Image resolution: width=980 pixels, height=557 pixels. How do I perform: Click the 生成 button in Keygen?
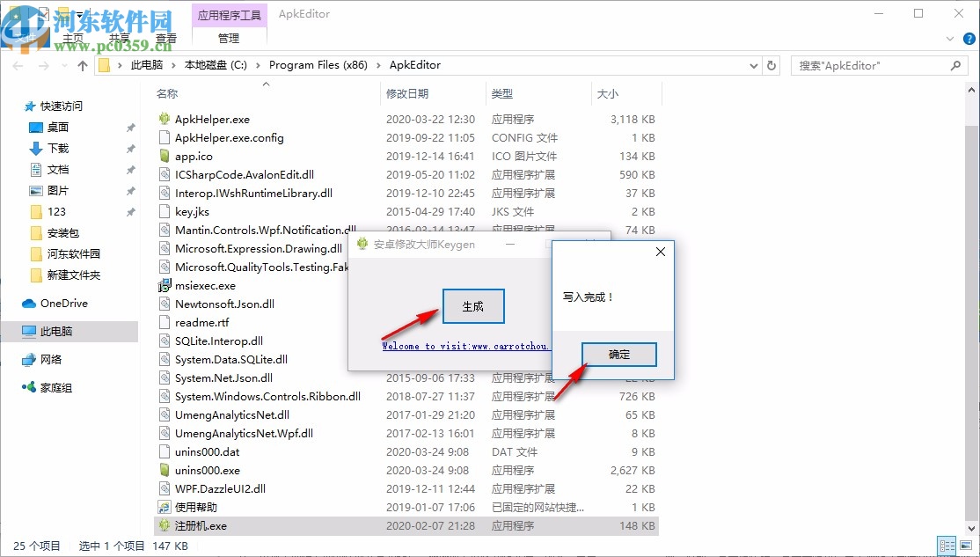(473, 306)
